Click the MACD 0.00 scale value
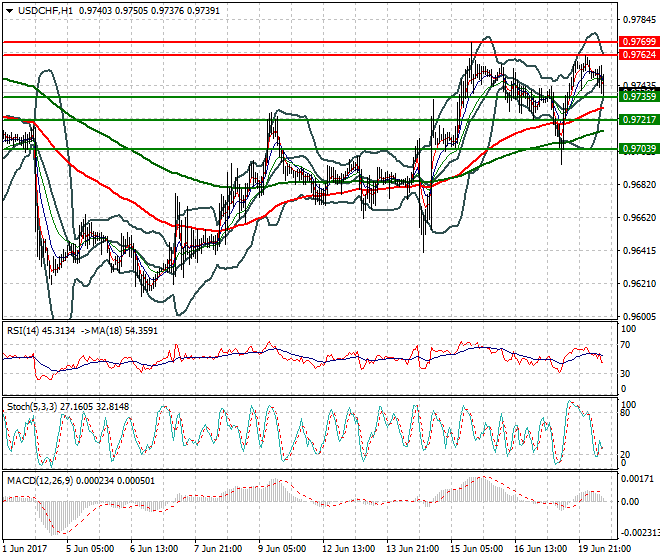660x560 pixels. point(630,502)
